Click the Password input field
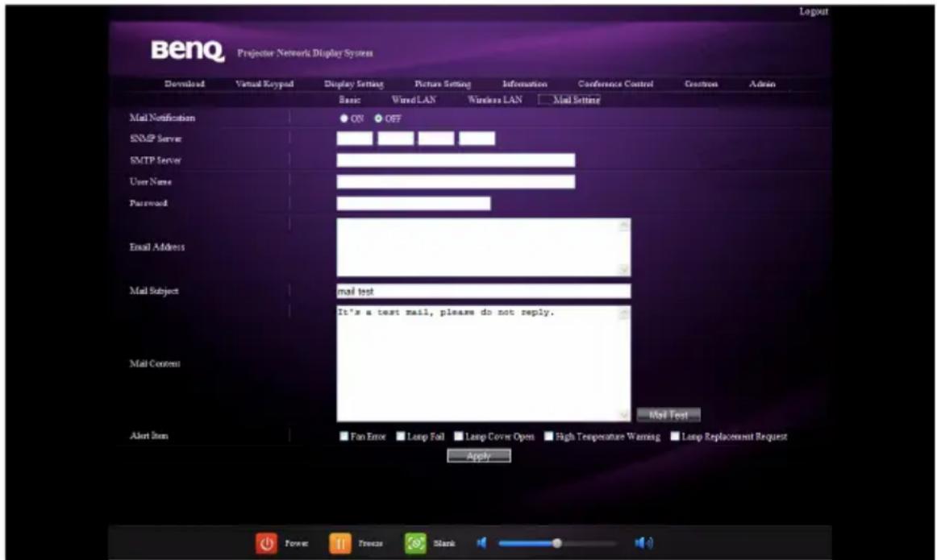Image resolution: width=937 pixels, height=560 pixels. 414,204
